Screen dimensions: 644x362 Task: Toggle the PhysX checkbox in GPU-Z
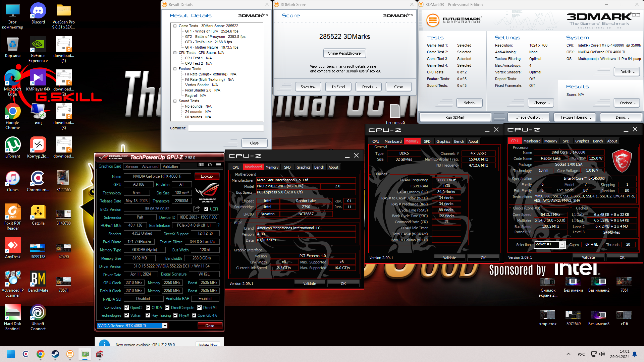point(175,315)
